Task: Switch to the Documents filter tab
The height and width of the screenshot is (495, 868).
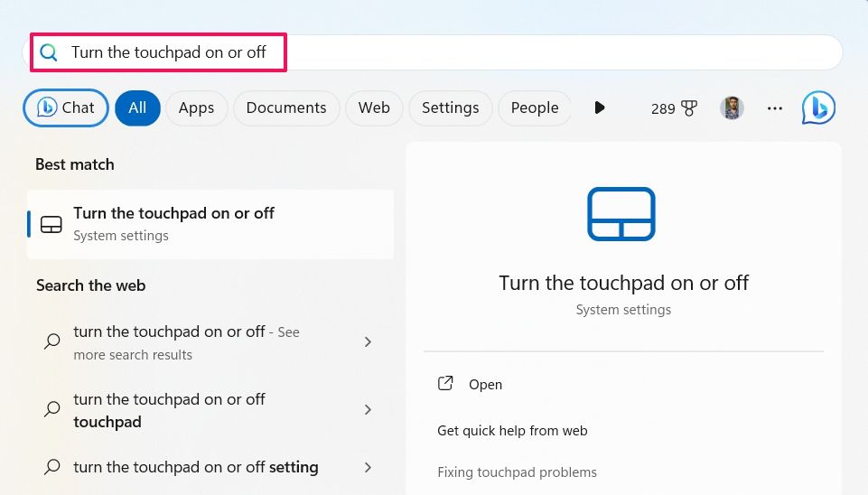Action: pyautogui.click(x=286, y=107)
